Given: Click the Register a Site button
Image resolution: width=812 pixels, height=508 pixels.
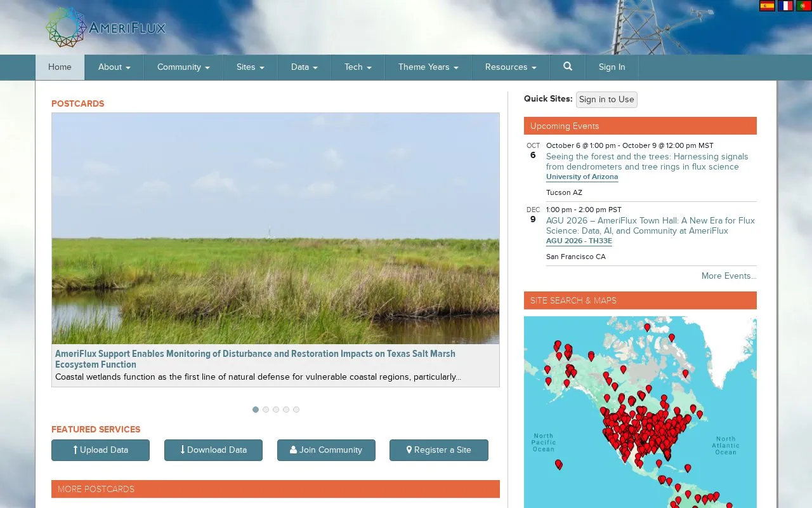Looking at the screenshot, I should coord(439,450).
